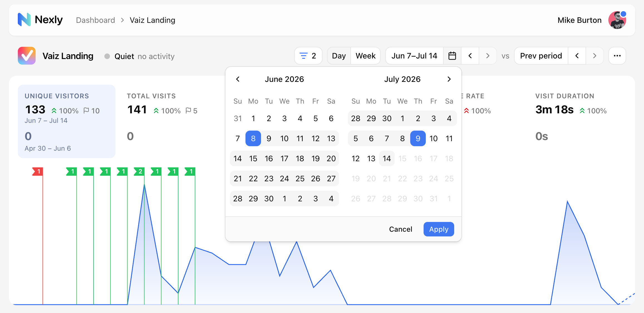This screenshot has width=644, height=313.
Task: Select June 8 start date
Action: (253, 138)
